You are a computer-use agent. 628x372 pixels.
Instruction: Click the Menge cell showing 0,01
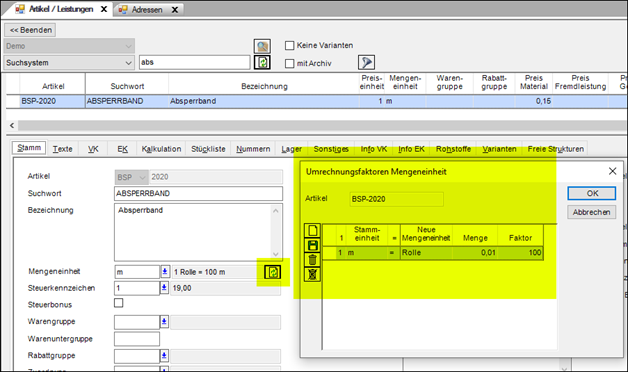[x=475, y=253]
